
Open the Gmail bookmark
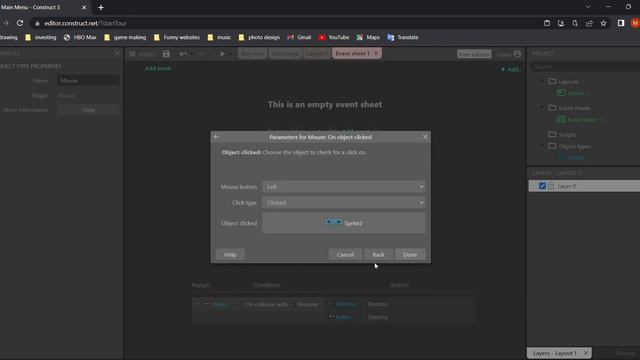[x=299, y=37]
